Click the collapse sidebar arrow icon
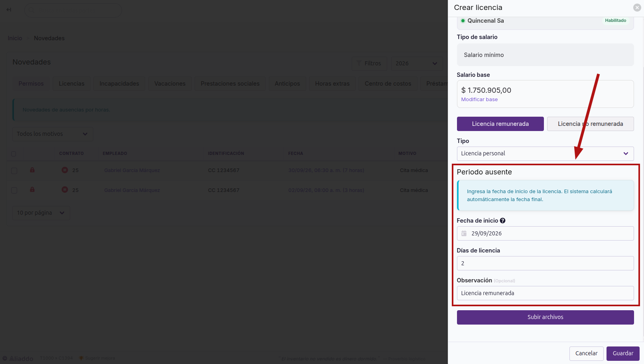Viewport: 644px width, 364px height. [x=9, y=10]
